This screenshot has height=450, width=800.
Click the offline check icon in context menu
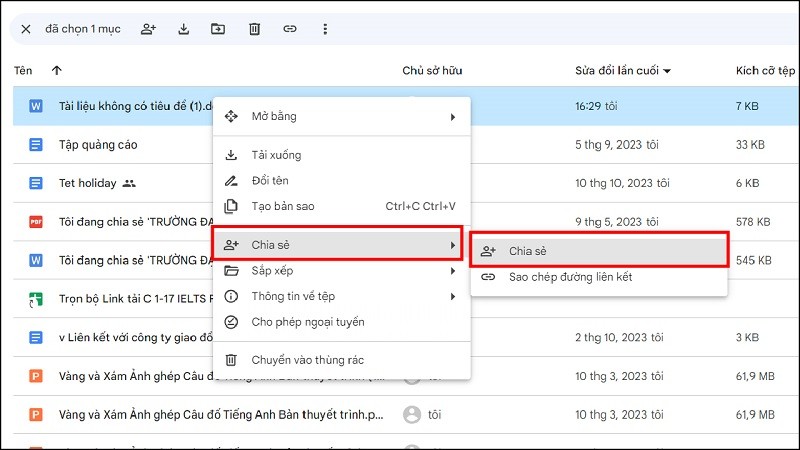click(231, 322)
